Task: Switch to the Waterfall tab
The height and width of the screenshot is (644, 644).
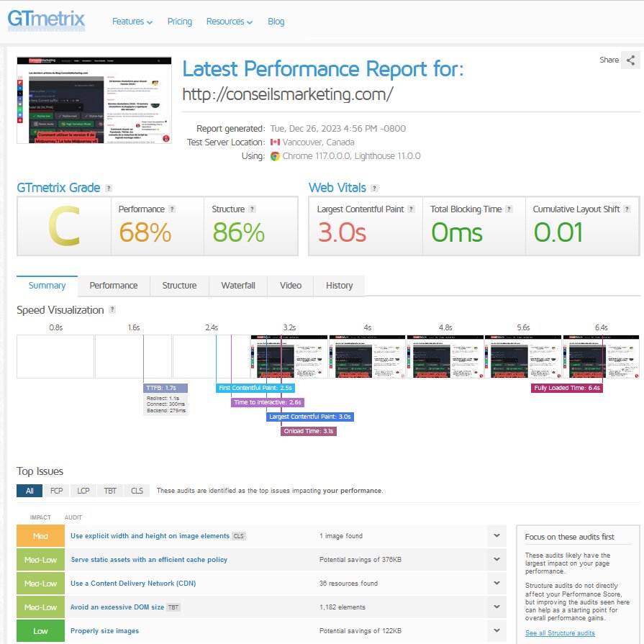Action: click(x=238, y=286)
